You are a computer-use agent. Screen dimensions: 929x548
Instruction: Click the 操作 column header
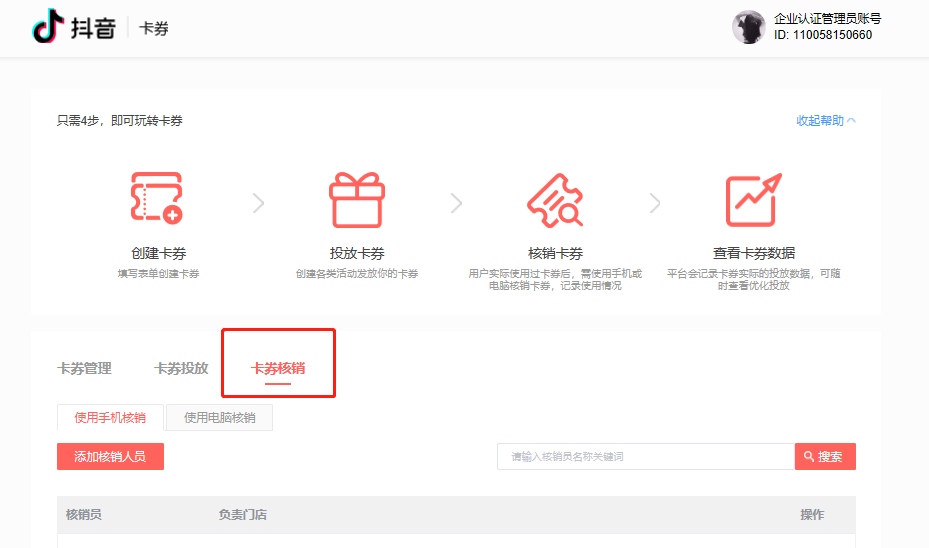[812, 515]
